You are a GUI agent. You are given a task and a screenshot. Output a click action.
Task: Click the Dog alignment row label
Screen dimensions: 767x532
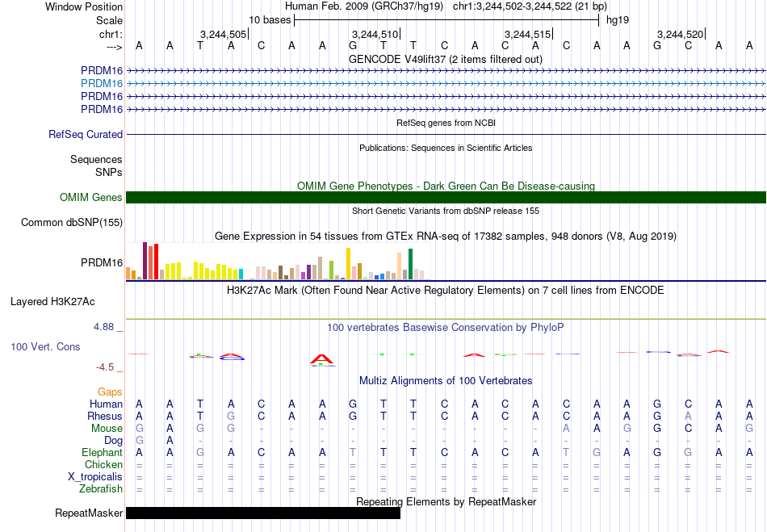tap(114, 441)
